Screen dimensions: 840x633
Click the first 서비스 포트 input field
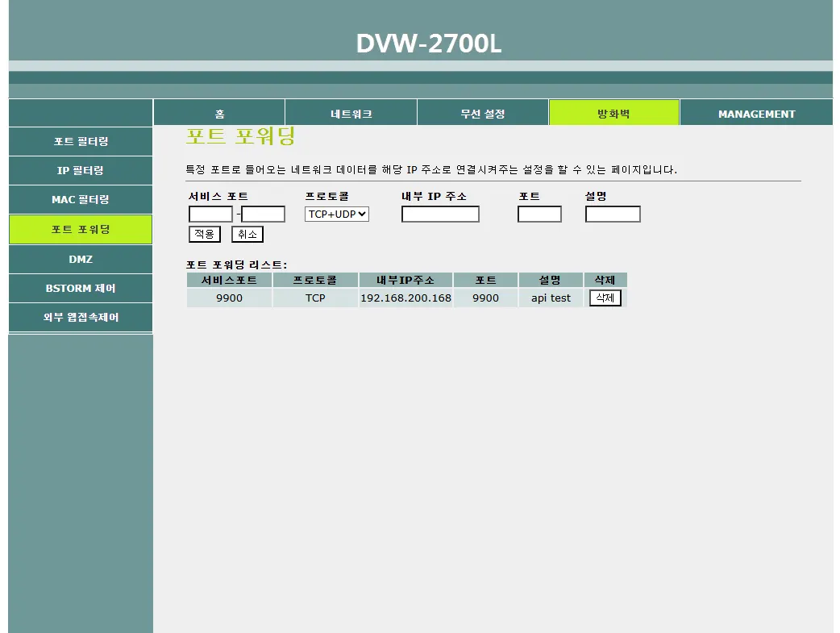pyautogui.click(x=209, y=214)
